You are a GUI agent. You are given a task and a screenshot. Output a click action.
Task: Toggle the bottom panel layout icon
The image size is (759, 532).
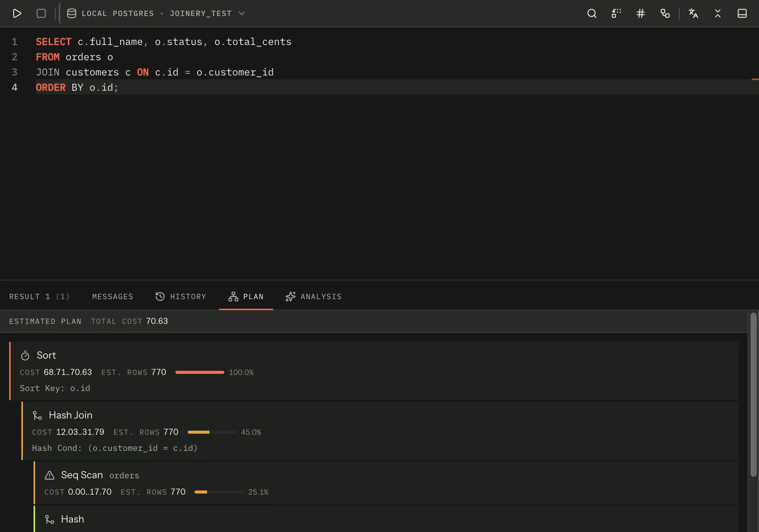(742, 13)
